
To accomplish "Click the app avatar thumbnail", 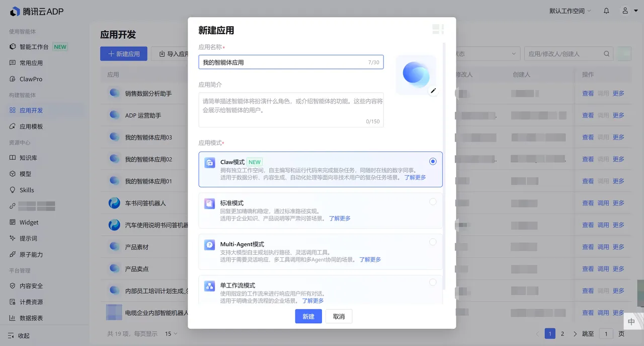I will point(416,75).
